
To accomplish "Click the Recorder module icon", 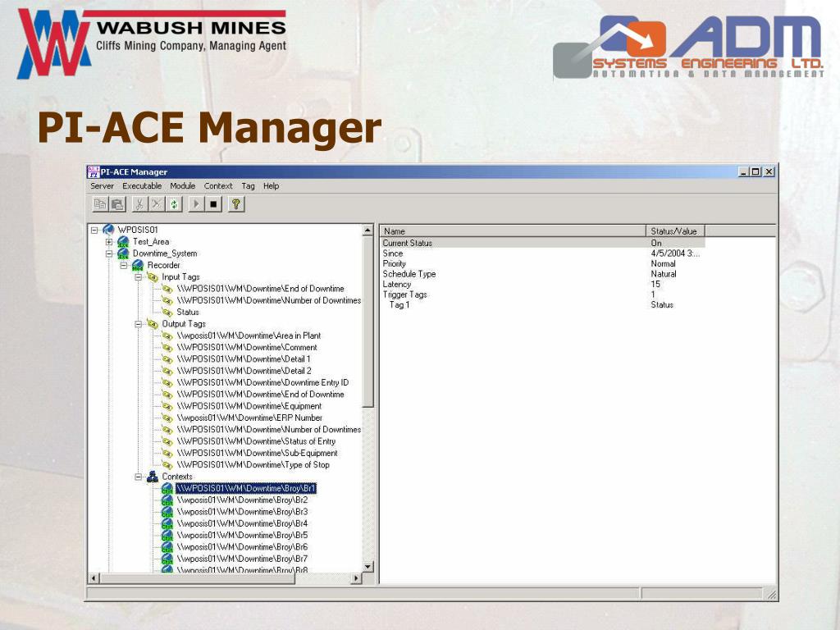I will pos(138,265).
